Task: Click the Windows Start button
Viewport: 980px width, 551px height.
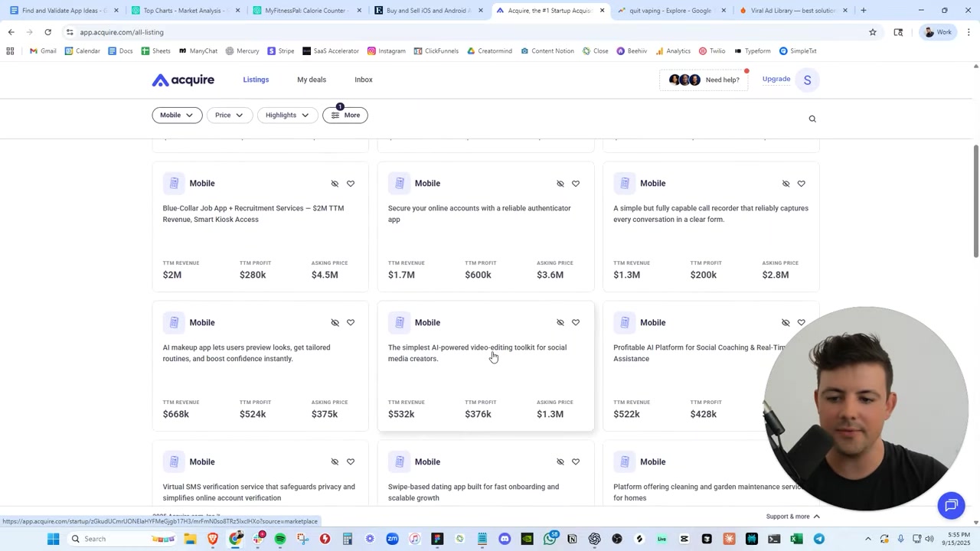Action: 53,539
